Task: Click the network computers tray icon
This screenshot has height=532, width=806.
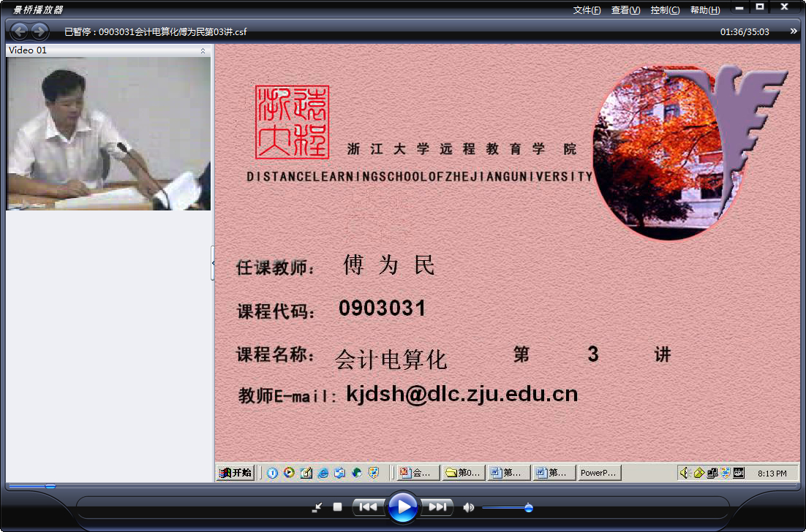Action: (712, 473)
